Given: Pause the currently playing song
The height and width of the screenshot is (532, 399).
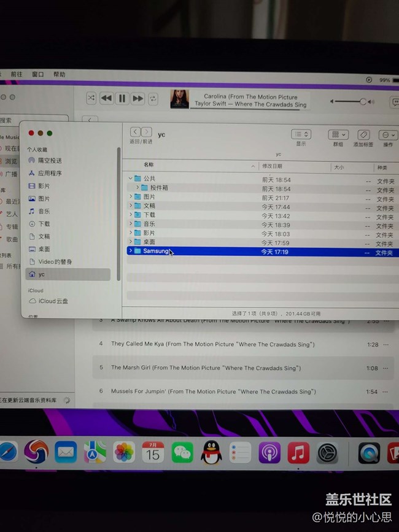Looking at the screenshot, I should (122, 98).
